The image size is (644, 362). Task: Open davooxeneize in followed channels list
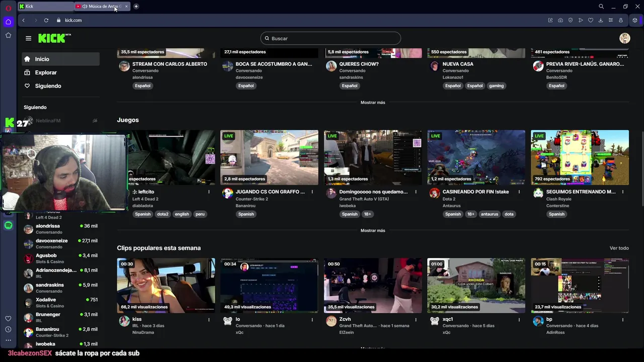(x=60, y=244)
